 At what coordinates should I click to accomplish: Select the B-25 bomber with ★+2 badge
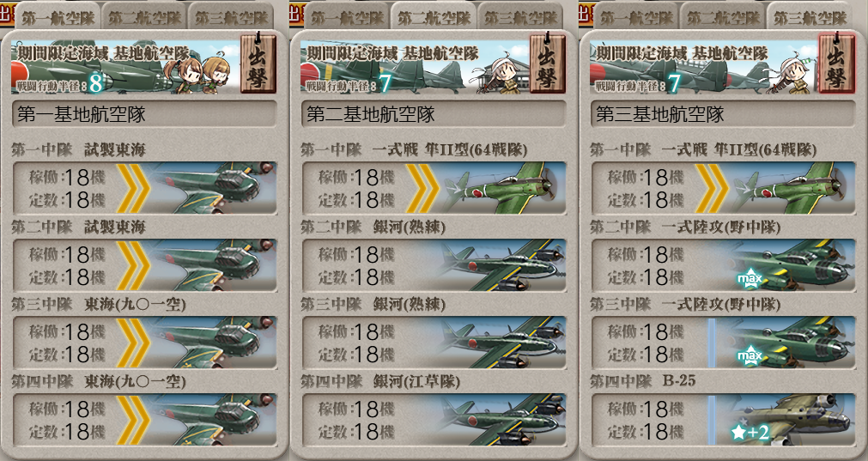pyautogui.click(x=724, y=420)
